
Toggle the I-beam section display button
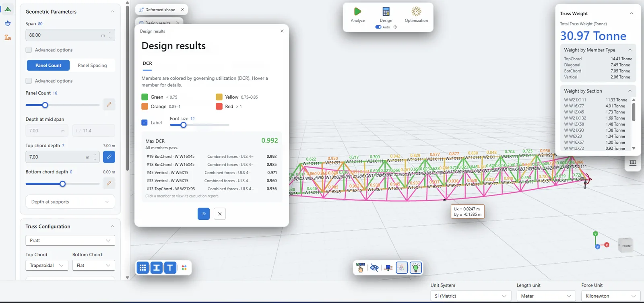click(157, 268)
